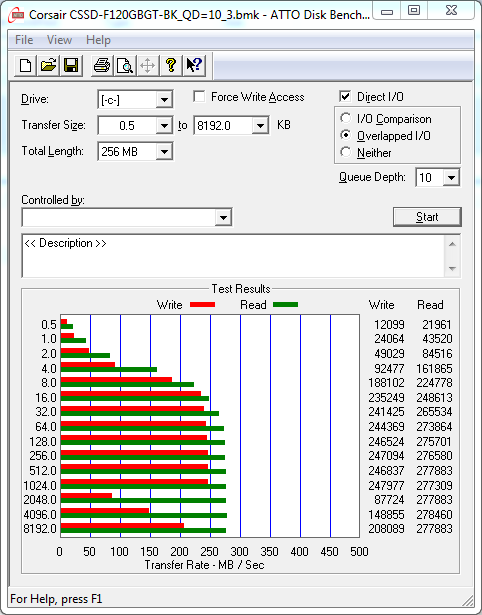Image resolution: width=482 pixels, height=615 pixels.
Task: Click the New file toolbar icon
Action: [25, 66]
